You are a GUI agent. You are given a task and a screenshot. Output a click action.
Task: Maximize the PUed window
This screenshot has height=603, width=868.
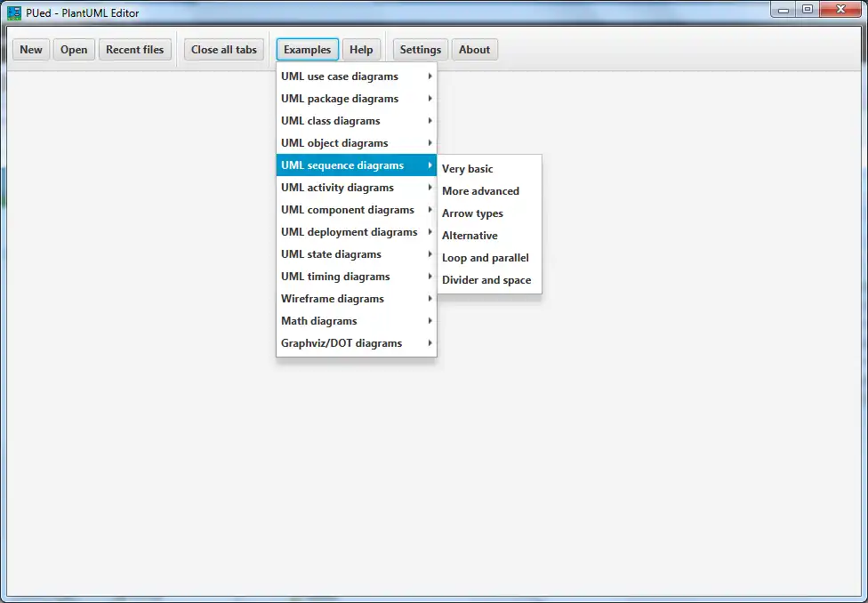[x=808, y=10]
